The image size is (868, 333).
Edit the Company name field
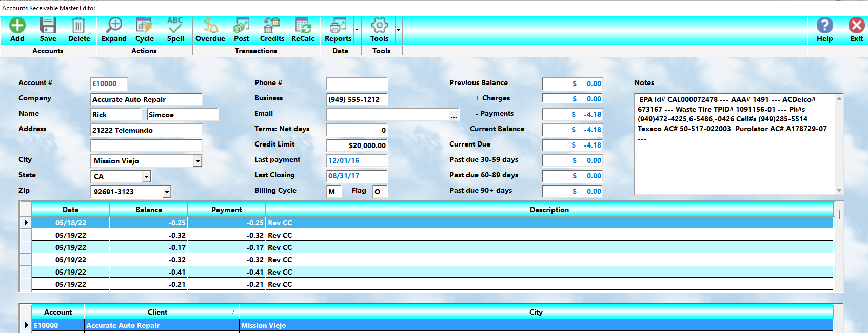click(x=147, y=99)
